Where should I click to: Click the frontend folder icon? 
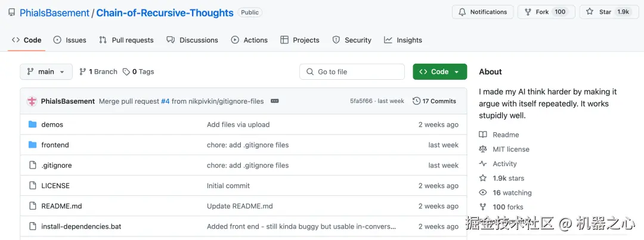(x=33, y=145)
